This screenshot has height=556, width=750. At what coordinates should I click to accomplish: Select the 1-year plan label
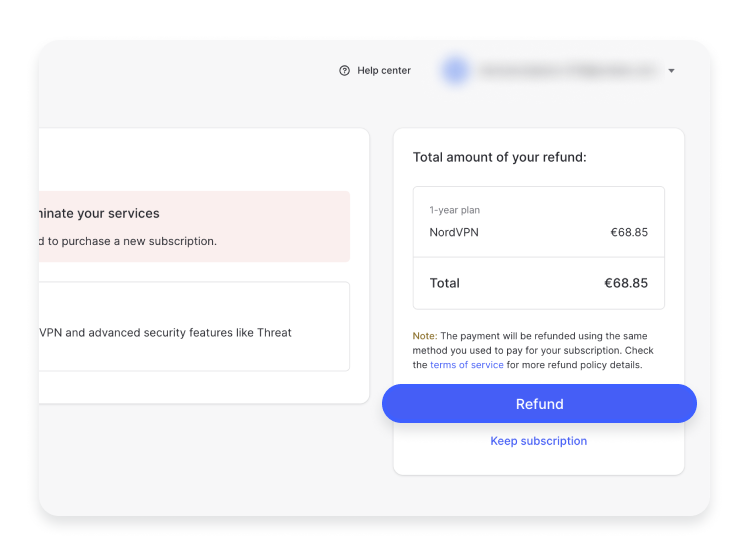tap(455, 210)
